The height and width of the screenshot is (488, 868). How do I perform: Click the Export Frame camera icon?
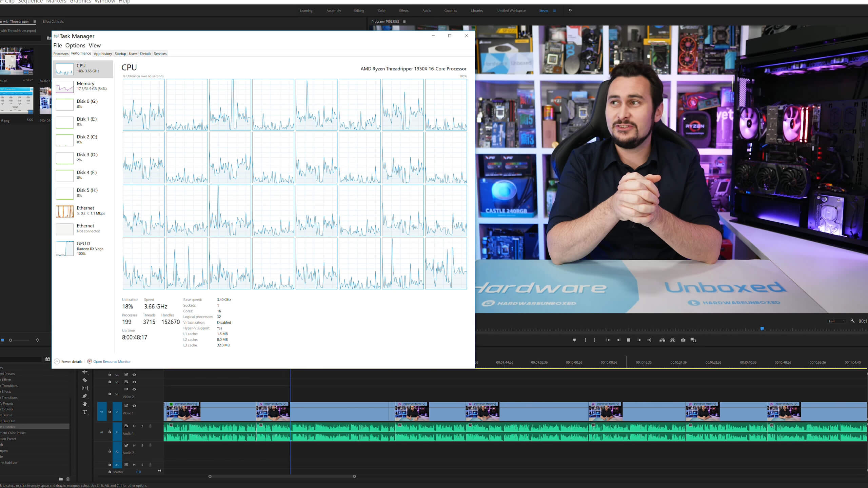click(683, 340)
